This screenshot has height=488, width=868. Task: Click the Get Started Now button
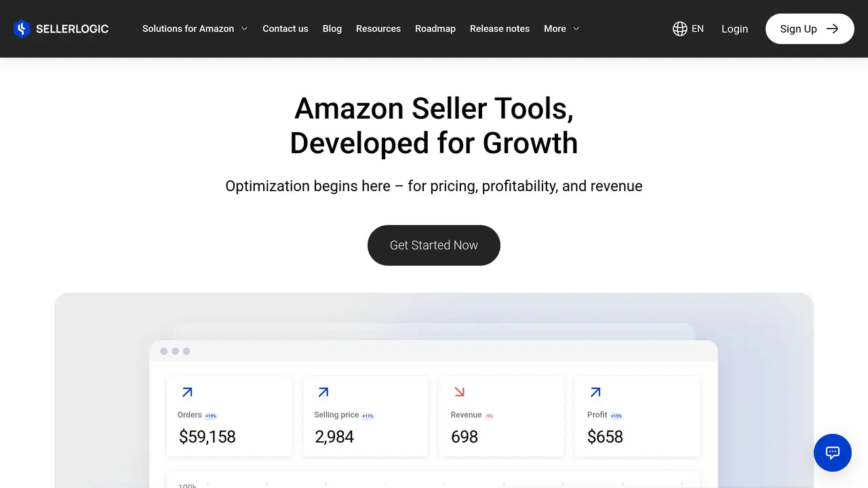(434, 245)
